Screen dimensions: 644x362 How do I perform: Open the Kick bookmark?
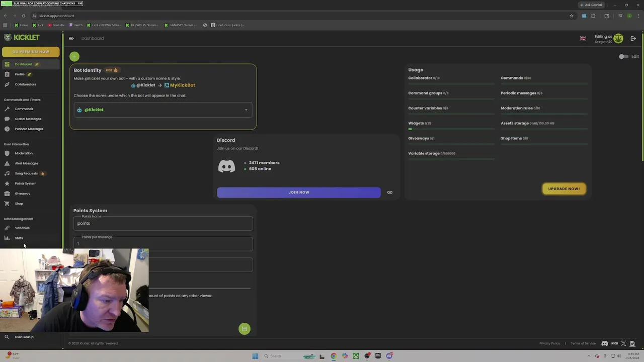point(38,25)
